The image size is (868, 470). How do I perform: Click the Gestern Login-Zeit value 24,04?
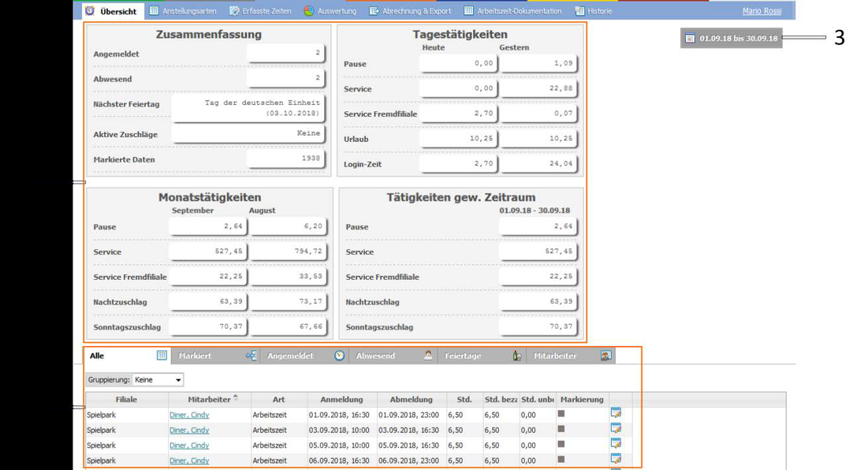tap(538, 163)
